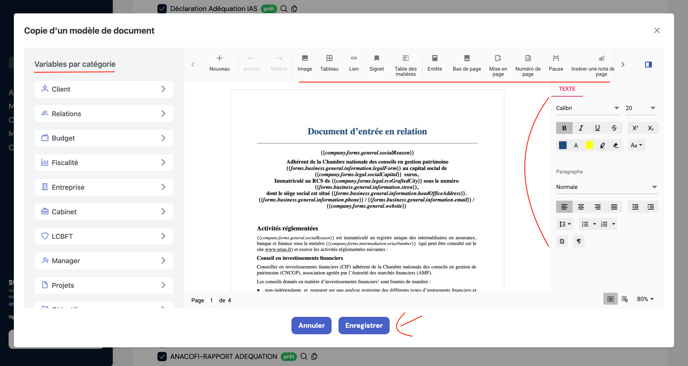Image resolution: width=688 pixels, height=366 pixels.
Task: Show paragraph marks pilcrow icon
Action: coord(578,241)
